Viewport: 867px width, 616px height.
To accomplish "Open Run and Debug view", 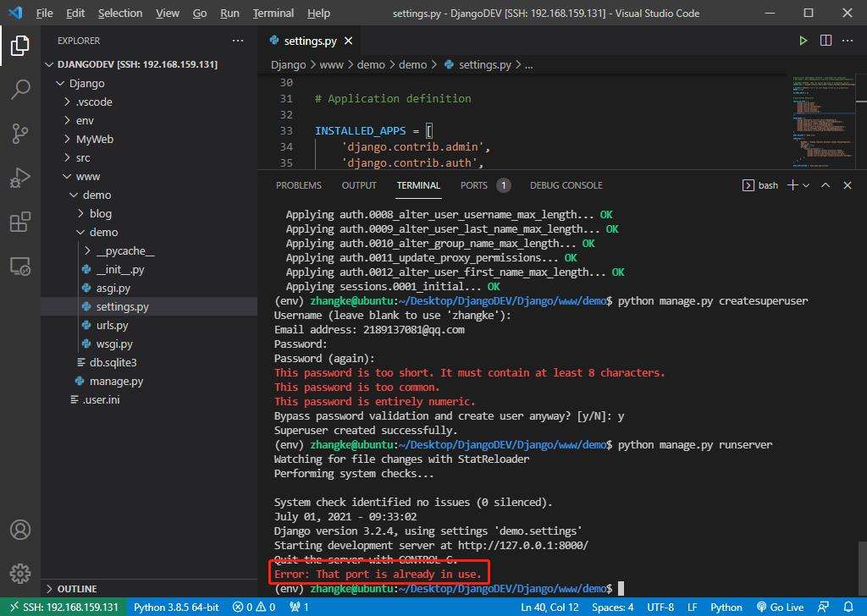I will (x=20, y=178).
